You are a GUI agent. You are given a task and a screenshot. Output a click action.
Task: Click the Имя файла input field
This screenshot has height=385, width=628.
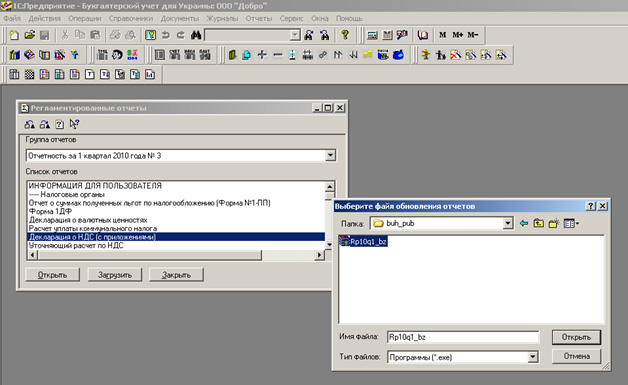click(463, 337)
